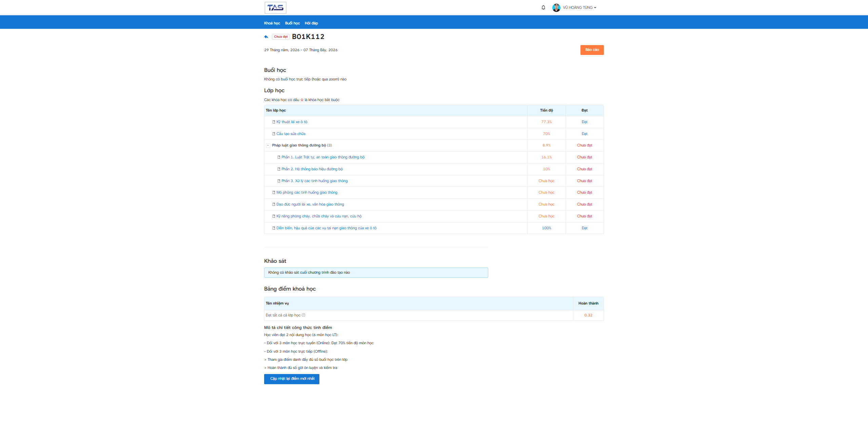This screenshot has height=431, width=868.
Task: Click the Cập nhật lại điểm mới nhất button
Action: (292, 379)
